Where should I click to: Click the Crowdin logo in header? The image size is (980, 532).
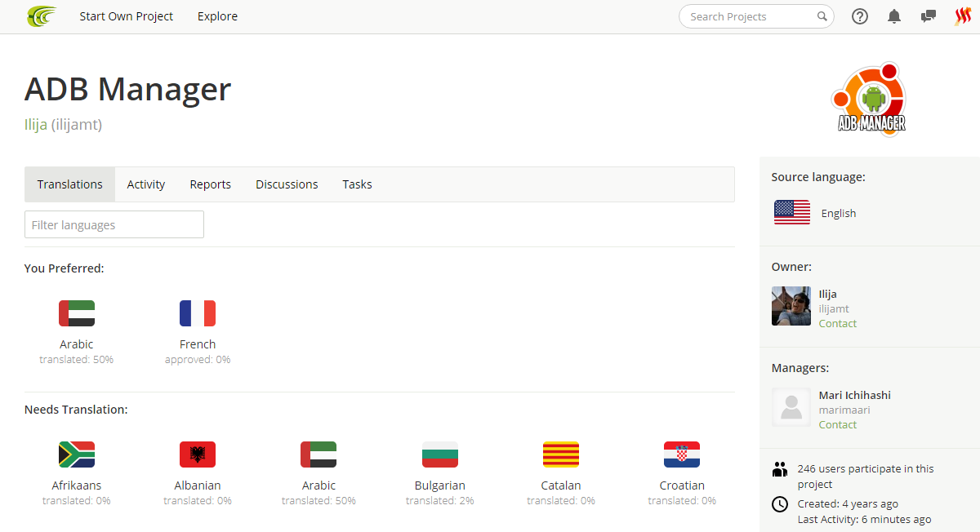[42, 16]
